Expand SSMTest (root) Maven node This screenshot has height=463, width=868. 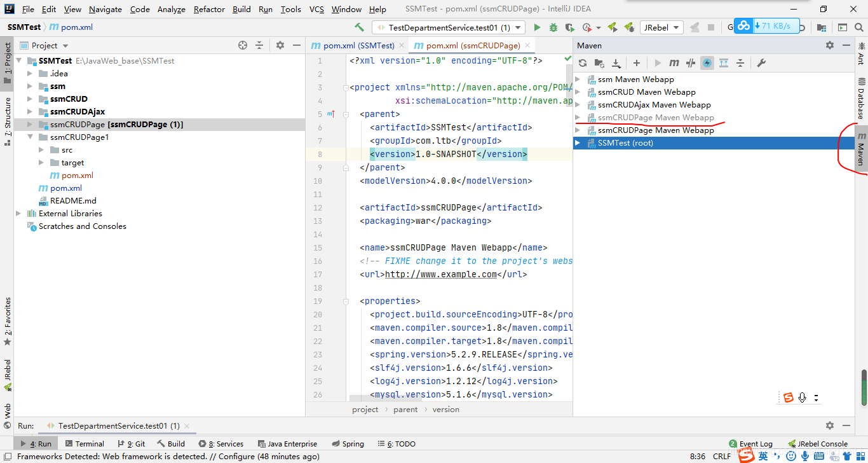coord(578,143)
